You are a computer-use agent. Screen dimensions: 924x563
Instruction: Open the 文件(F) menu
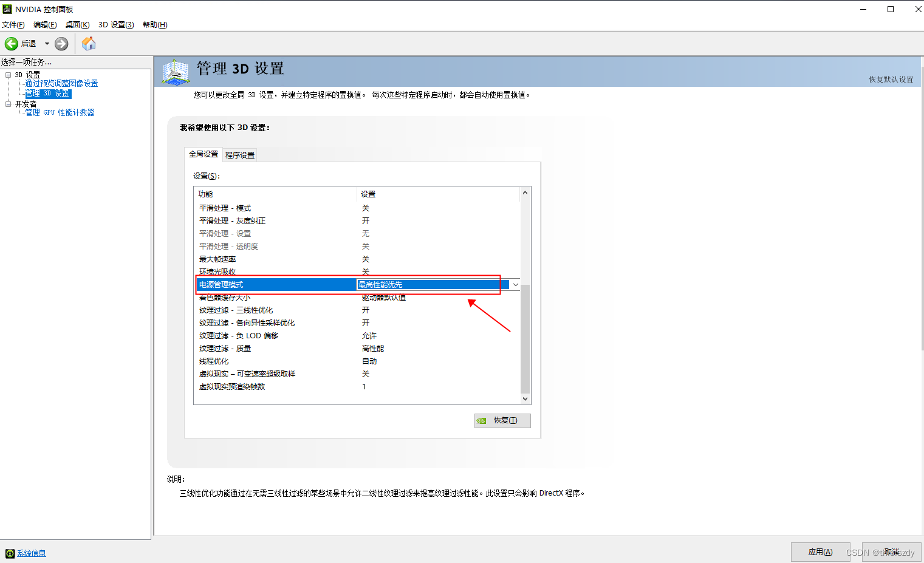click(13, 25)
